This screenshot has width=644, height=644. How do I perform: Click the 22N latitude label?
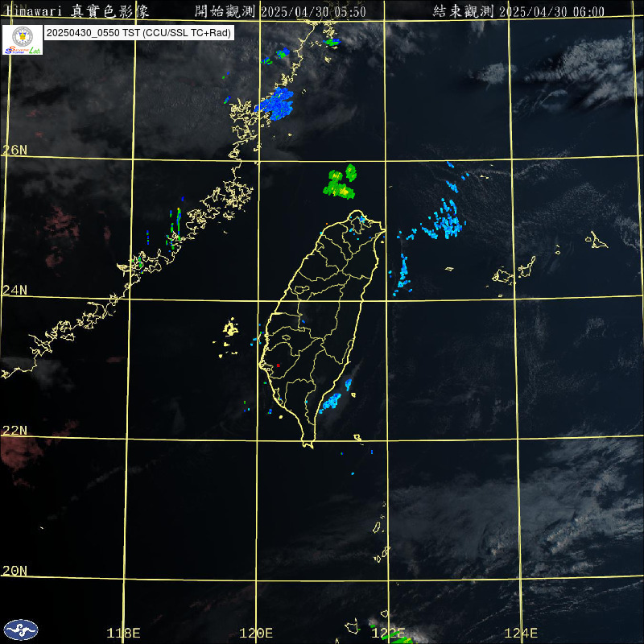(14, 431)
